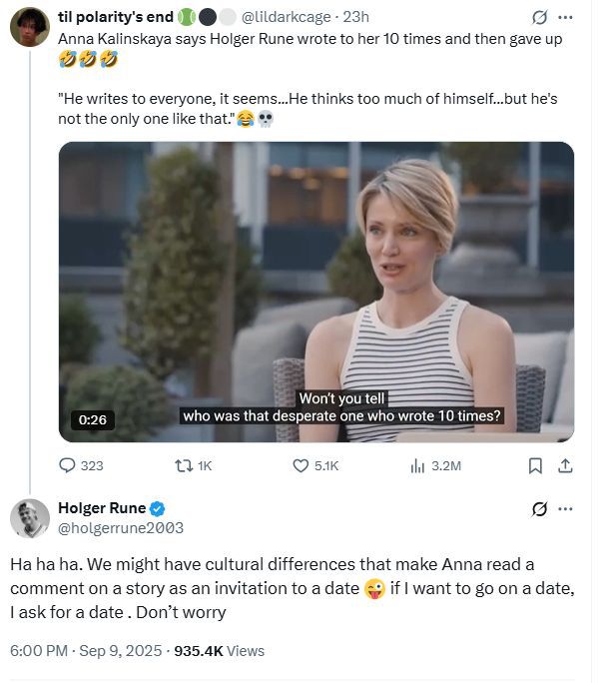Play the Anna Kalinskaya interview video
This screenshot has height=683, width=616.
(x=315, y=292)
